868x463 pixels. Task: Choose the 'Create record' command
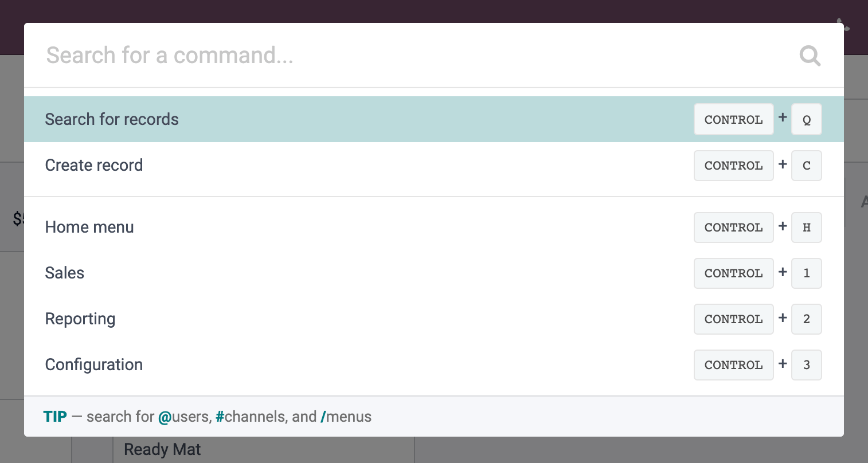pyautogui.click(x=434, y=165)
